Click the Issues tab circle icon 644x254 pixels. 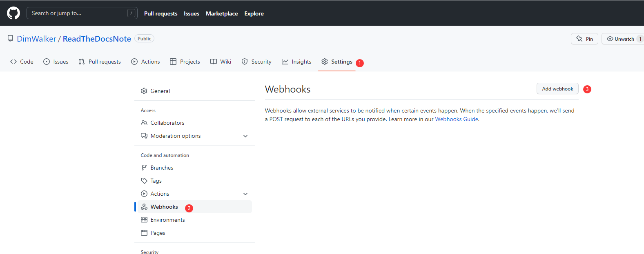pyautogui.click(x=47, y=62)
